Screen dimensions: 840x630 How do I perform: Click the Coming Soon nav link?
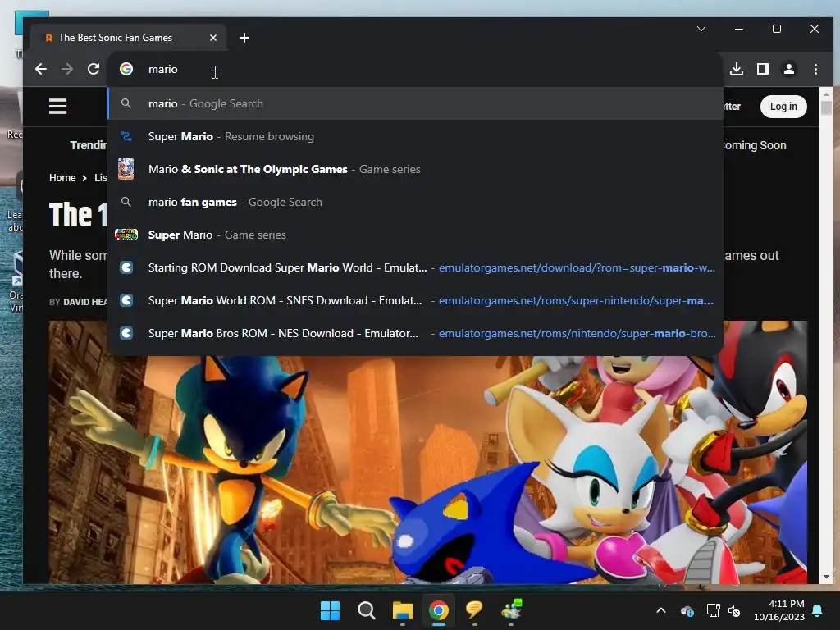(755, 145)
